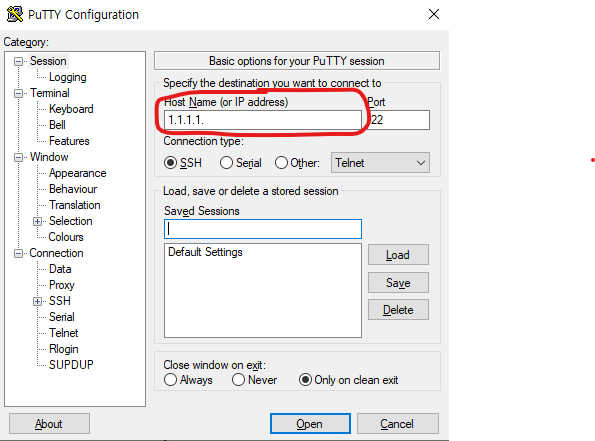
Task: Collapse the Session tree node
Action: [18, 61]
